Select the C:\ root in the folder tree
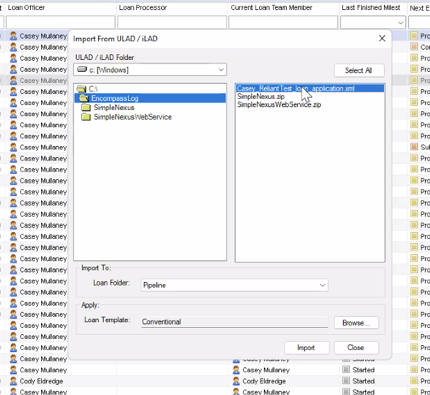The height and width of the screenshot is (395, 430). (x=93, y=89)
